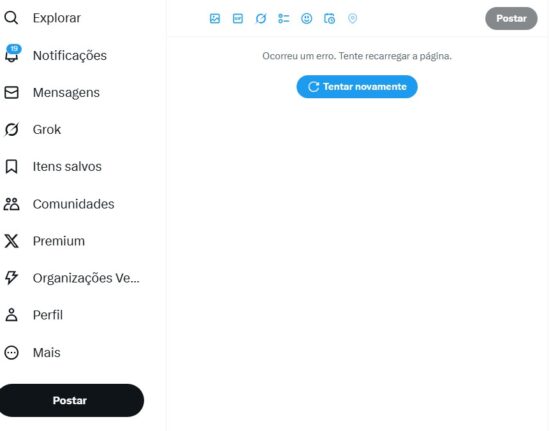Click the black Postar button in sidebar
This screenshot has height=431, width=551.
(70, 400)
